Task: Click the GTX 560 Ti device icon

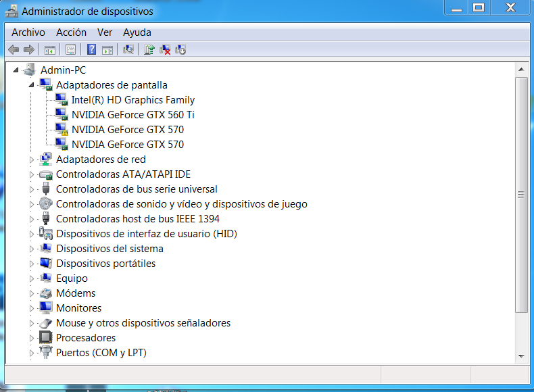Action: (x=62, y=114)
